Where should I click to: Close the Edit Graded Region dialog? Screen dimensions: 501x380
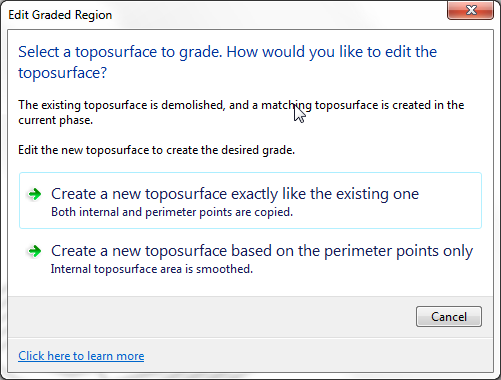[470, 10]
